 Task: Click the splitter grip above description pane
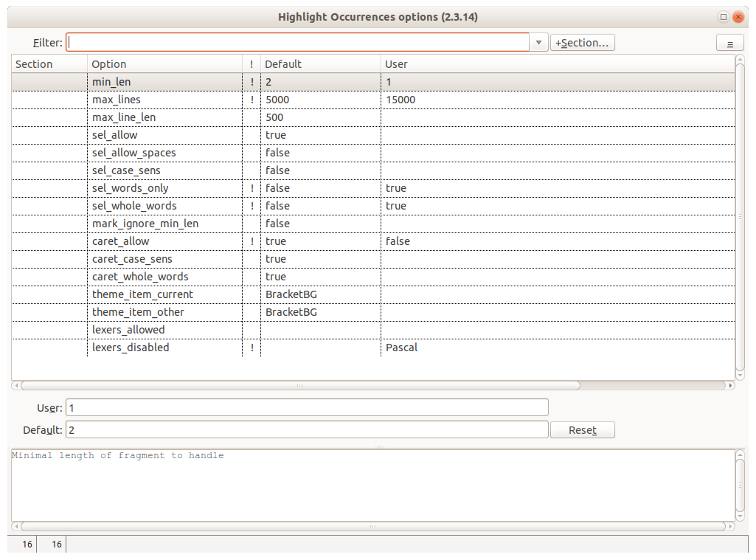pyautogui.click(x=379, y=446)
